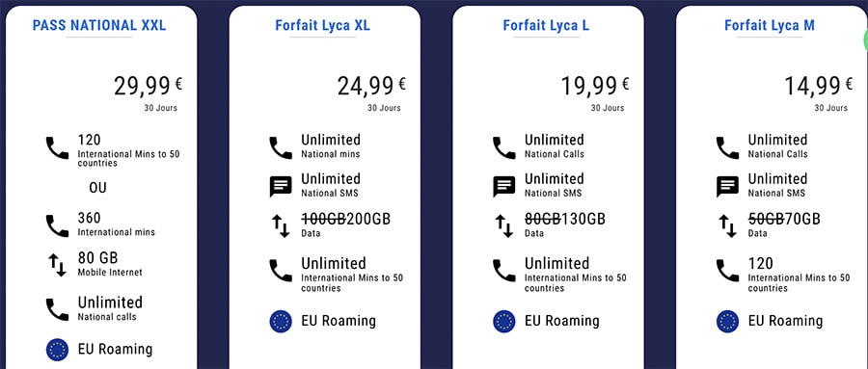Select the Forfait Lyca L heading
Viewport: 868px width, 369px height.
click(x=546, y=25)
